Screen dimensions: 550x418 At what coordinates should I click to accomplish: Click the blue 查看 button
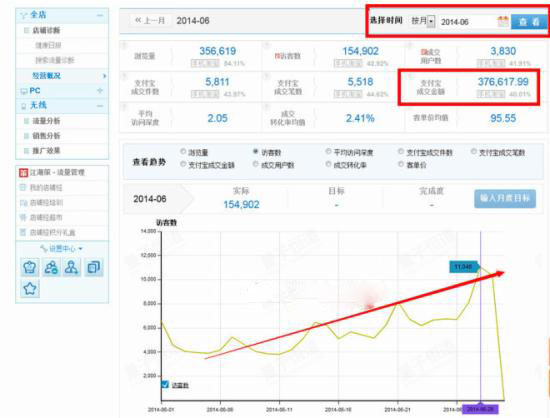529,22
